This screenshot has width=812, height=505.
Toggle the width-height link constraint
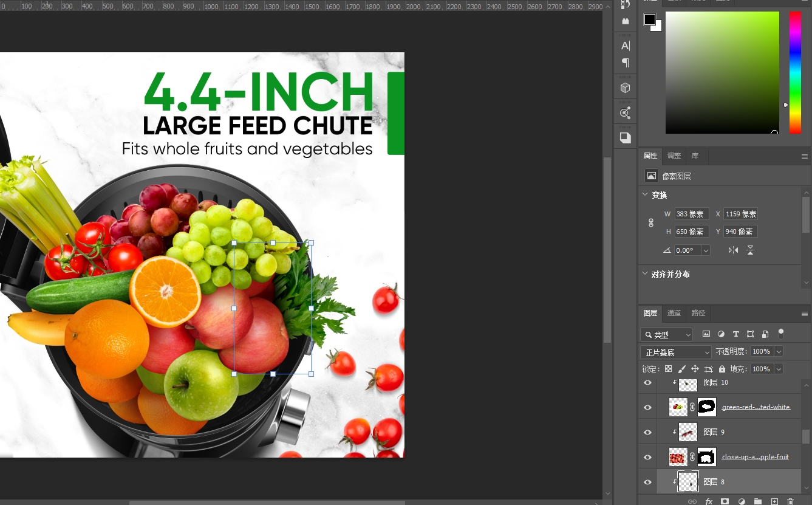pyautogui.click(x=651, y=223)
